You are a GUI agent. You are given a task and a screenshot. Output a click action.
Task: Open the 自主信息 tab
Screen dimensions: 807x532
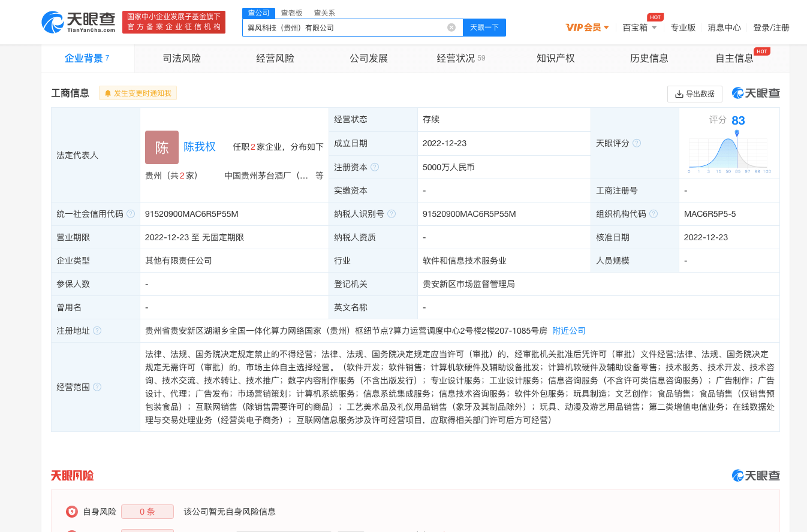click(735, 58)
